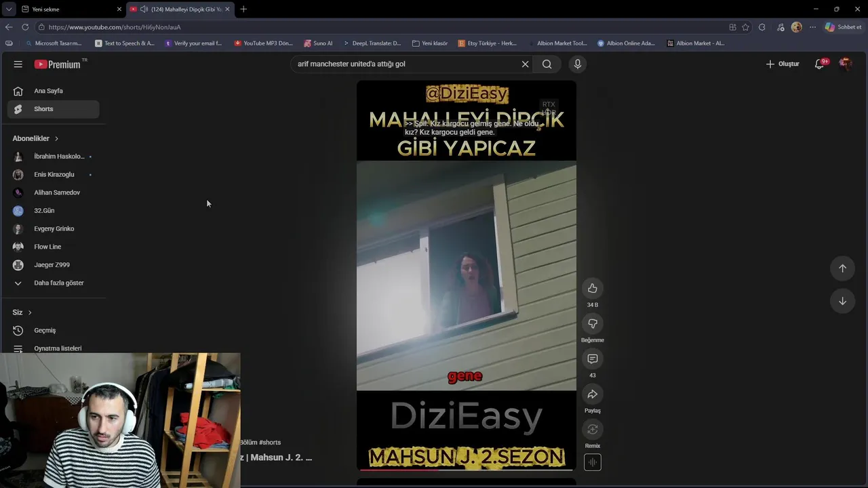868x488 pixels.
Task: Close the Yeni sekme tab
Action: (119, 9)
